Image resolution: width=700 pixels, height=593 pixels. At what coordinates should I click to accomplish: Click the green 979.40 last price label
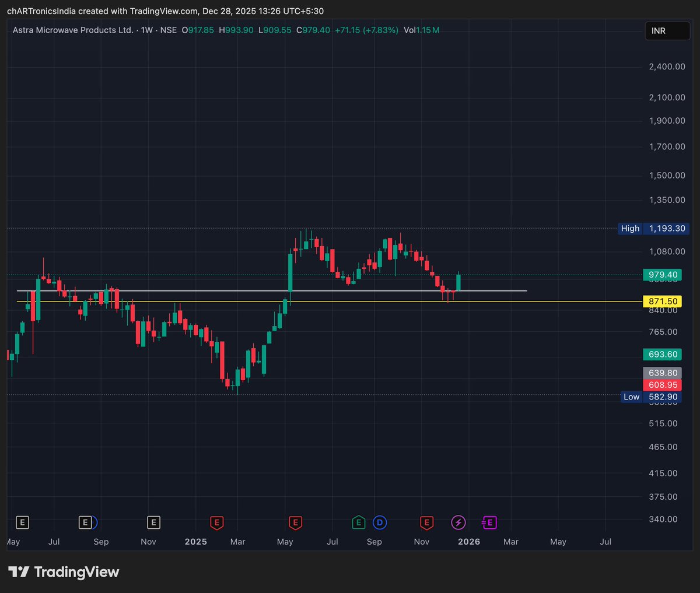[x=662, y=275]
